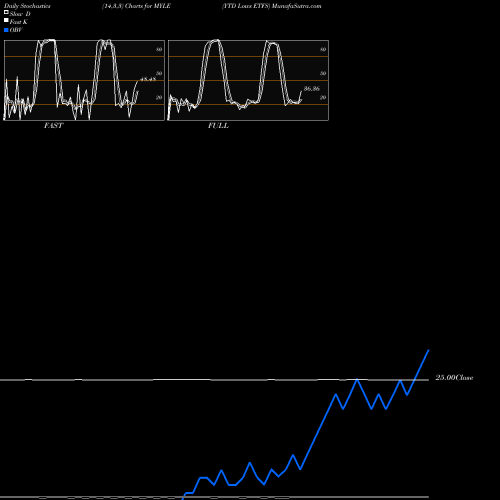Click the 'Daily Stochastics' title text
Viewport: 500px width, 500px height.
pyautogui.click(x=27, y=6)
